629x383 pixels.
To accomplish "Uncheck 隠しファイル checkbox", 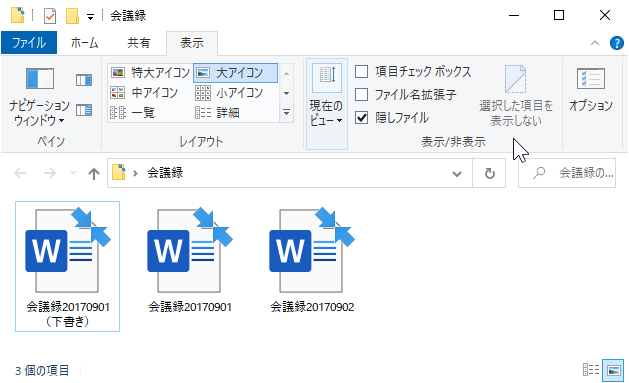I will click(361, 118).
